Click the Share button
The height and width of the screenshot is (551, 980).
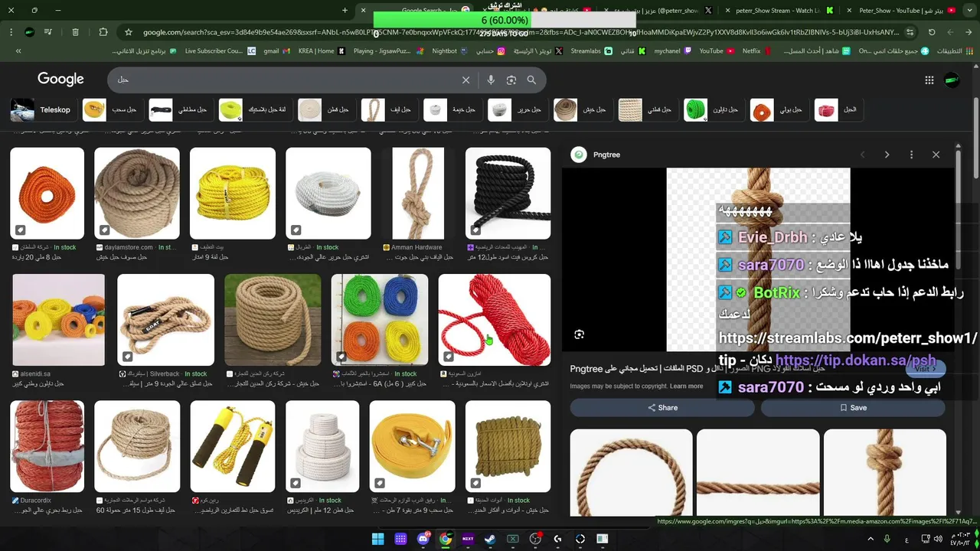click(x=663, y=408)
